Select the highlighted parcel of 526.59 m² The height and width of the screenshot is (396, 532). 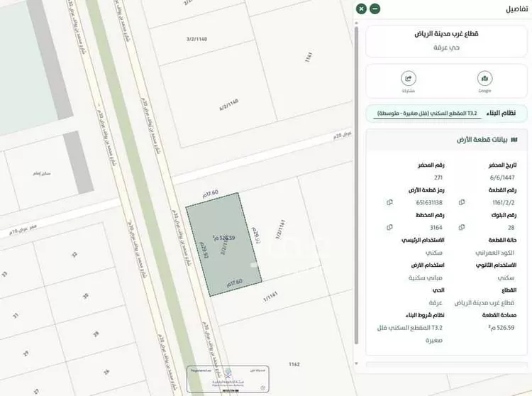[224, 244]
